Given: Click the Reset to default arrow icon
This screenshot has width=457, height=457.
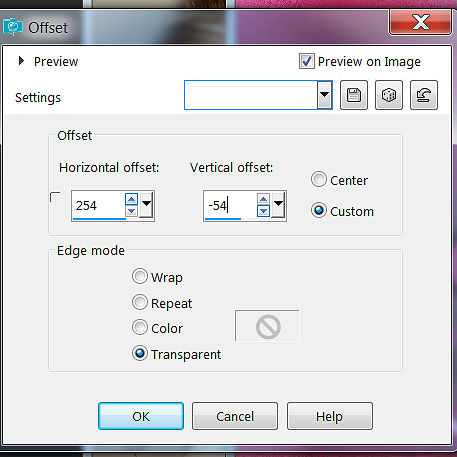Looking at the screenshot, I should 424,95.
